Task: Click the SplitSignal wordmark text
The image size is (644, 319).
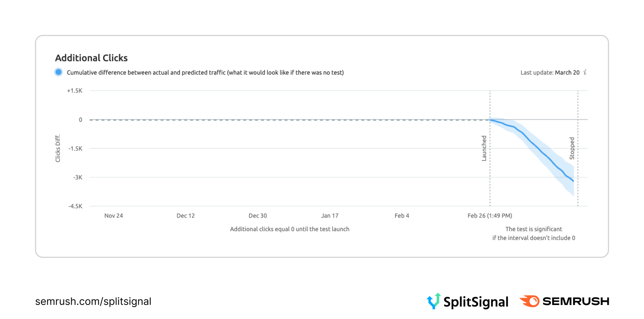Action: tap(476, 302)
